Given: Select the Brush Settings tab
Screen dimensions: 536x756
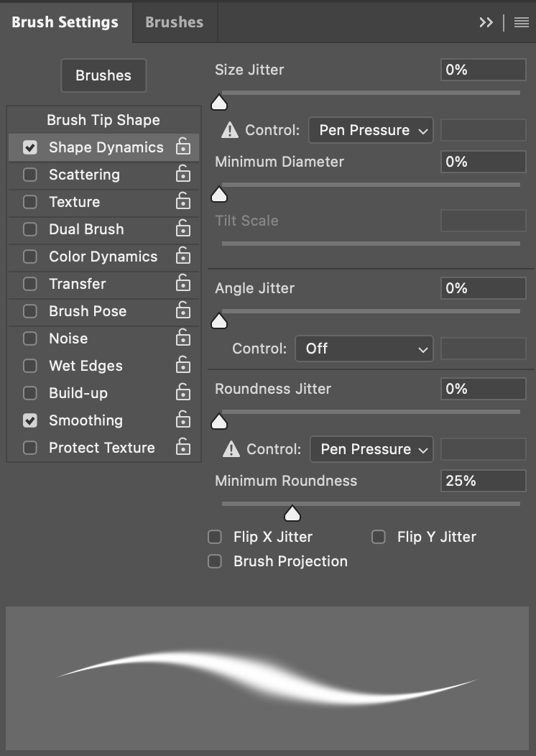Looking at the screenshot, I should [65, 22].
